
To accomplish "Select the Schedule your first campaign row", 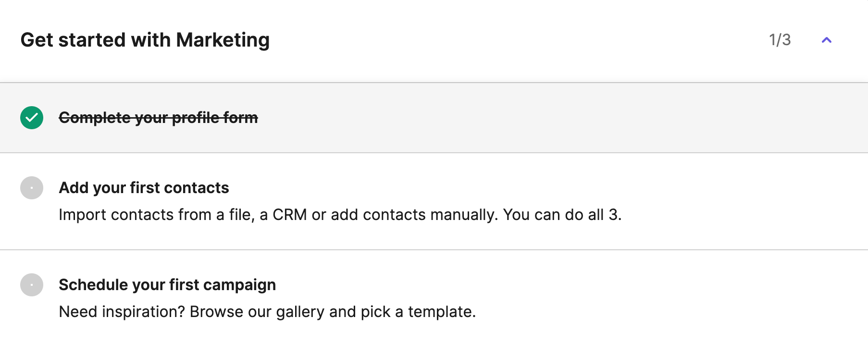I will click(x=434, y=296).
